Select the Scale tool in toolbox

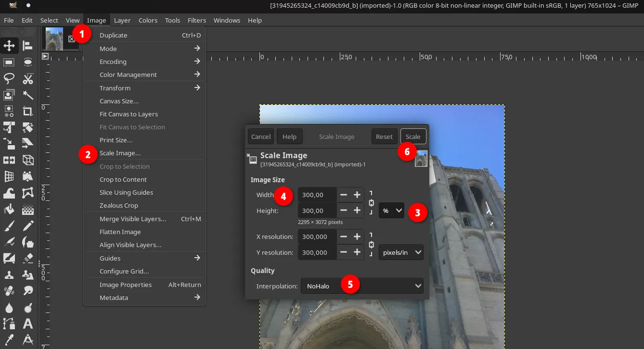click(x=9, y=144)
